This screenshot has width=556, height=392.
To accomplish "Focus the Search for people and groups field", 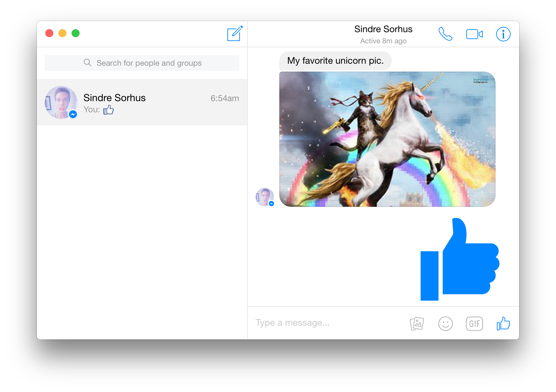I will coord(142,63).
